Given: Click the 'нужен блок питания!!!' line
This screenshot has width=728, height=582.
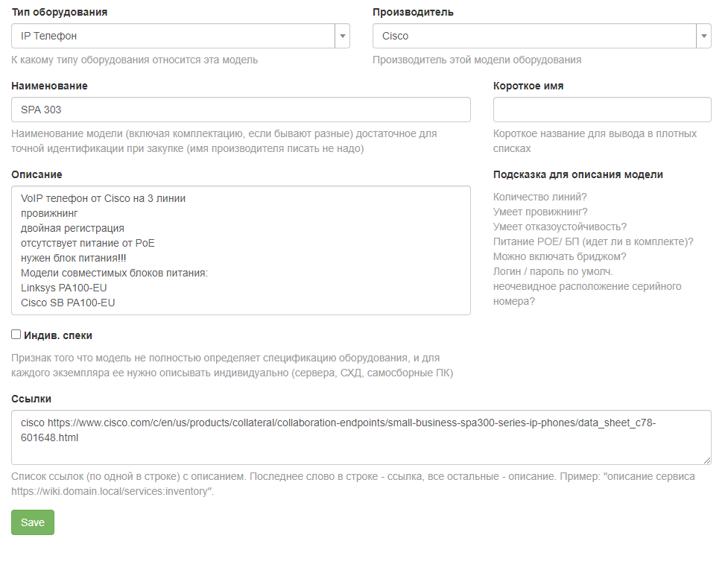Looking at the screenshot, I should [x=73, y=258].
